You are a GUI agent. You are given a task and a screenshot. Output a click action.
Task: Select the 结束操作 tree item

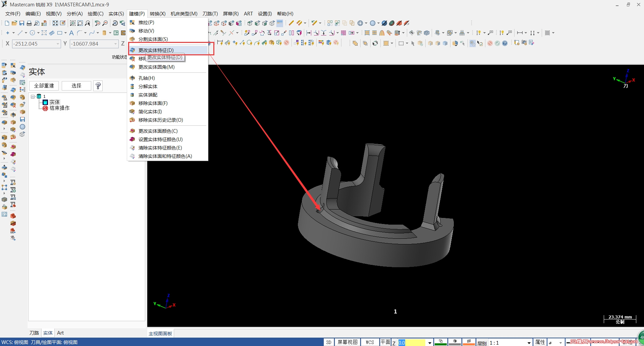[x=59, y=108]
